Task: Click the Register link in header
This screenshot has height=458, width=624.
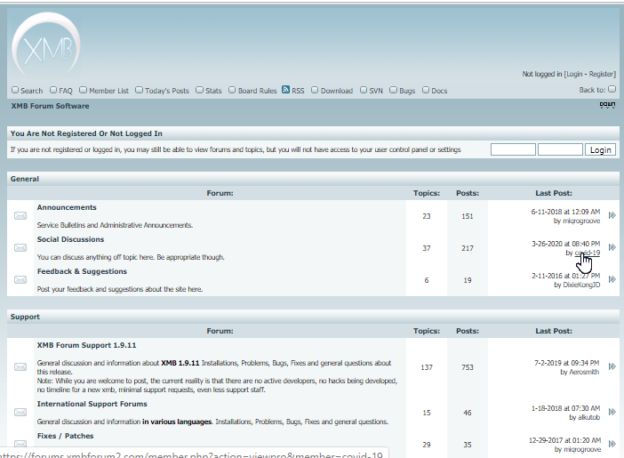Action: 601,74
